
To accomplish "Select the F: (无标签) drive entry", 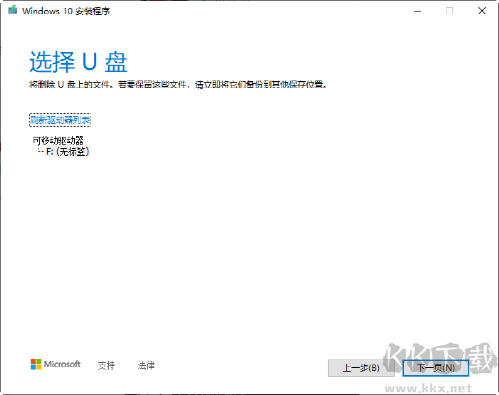I will (x=68, y=152).
